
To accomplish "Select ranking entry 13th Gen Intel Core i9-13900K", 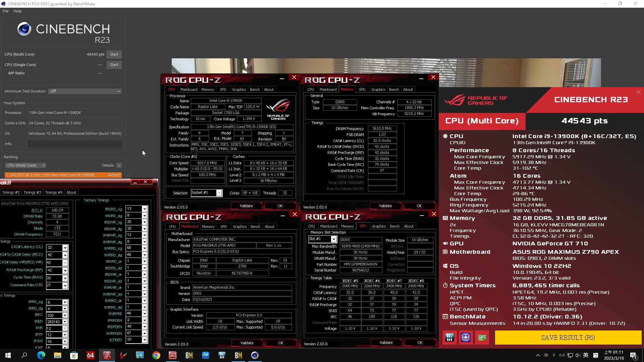I will pos(63,175).
